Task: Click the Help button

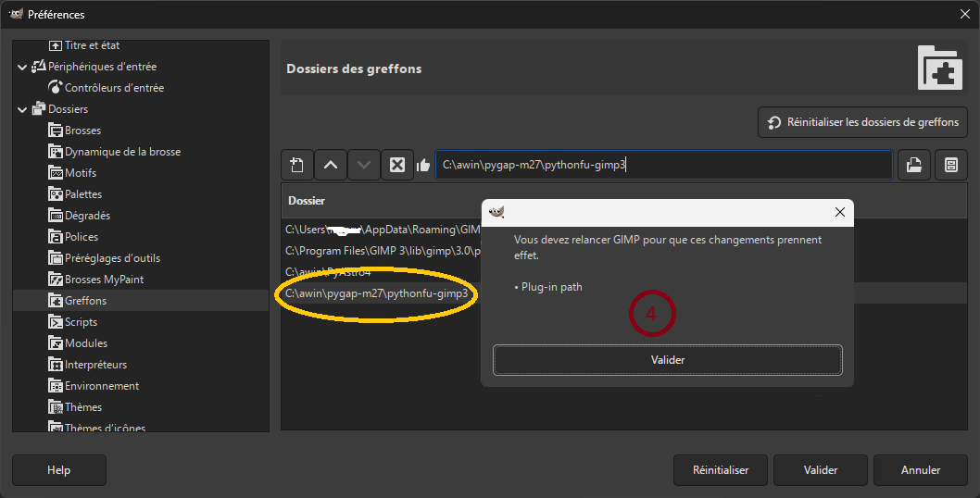Action: click(58, 470)
